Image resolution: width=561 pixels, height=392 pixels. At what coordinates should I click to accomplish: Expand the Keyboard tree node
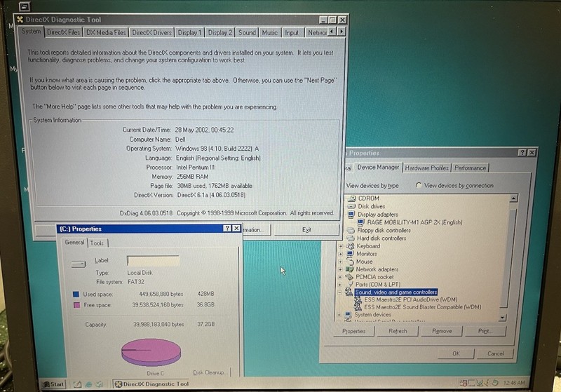pyautogui.click(x=341, y=246)
